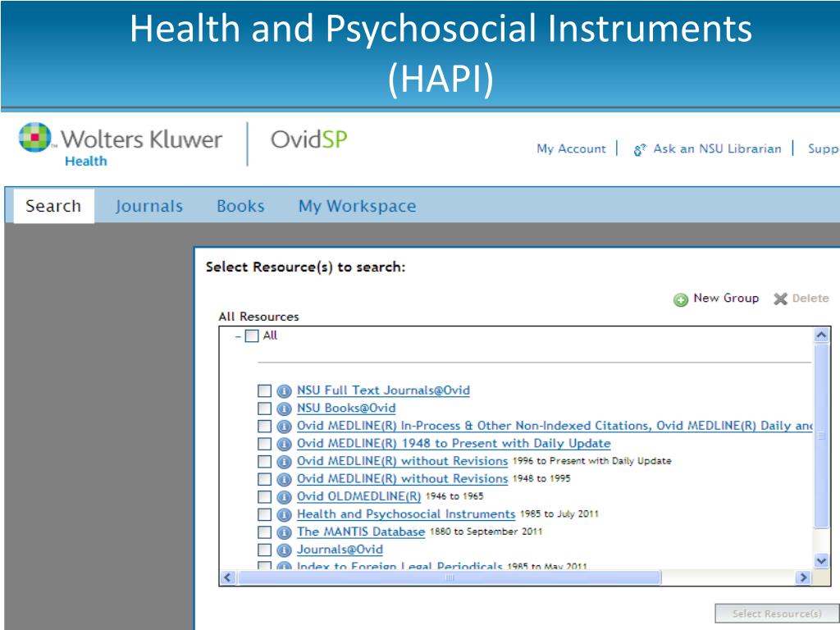
Task: Check the All resources checkbox
Action: [x=251, y=336]
